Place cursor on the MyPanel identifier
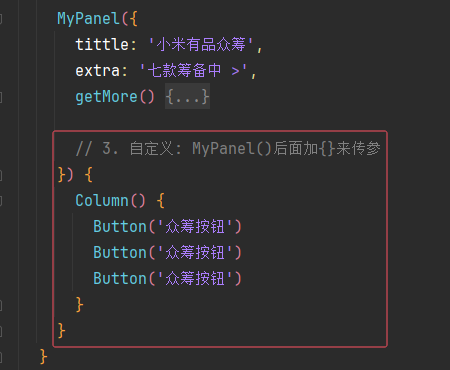450x370 pixels. pyautogui.click(x=88, y=19)
